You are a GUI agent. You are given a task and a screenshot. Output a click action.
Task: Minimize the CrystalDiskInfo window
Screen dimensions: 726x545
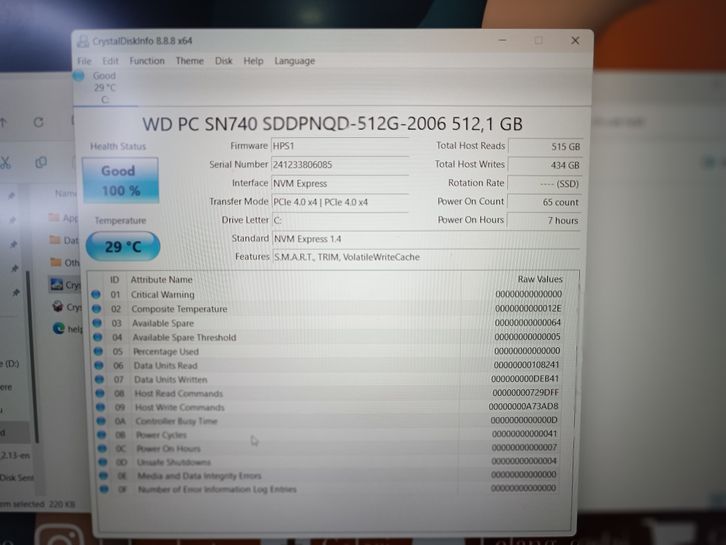[502, 40]
